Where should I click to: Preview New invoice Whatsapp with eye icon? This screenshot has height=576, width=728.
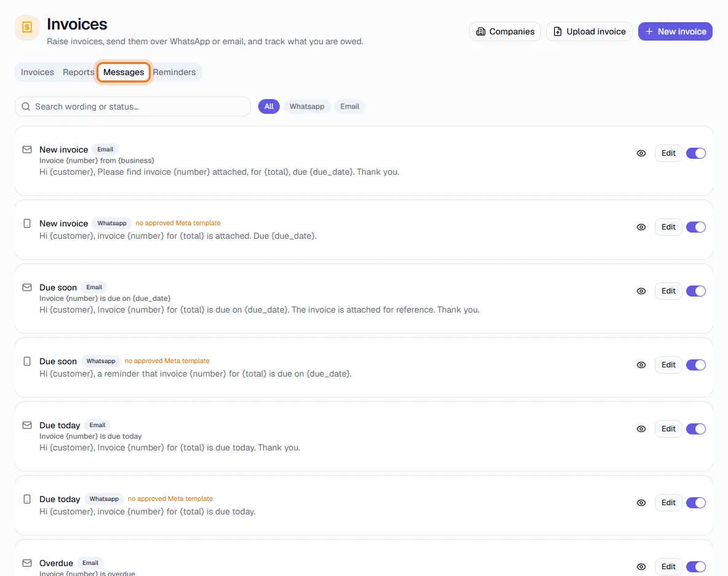641,227
